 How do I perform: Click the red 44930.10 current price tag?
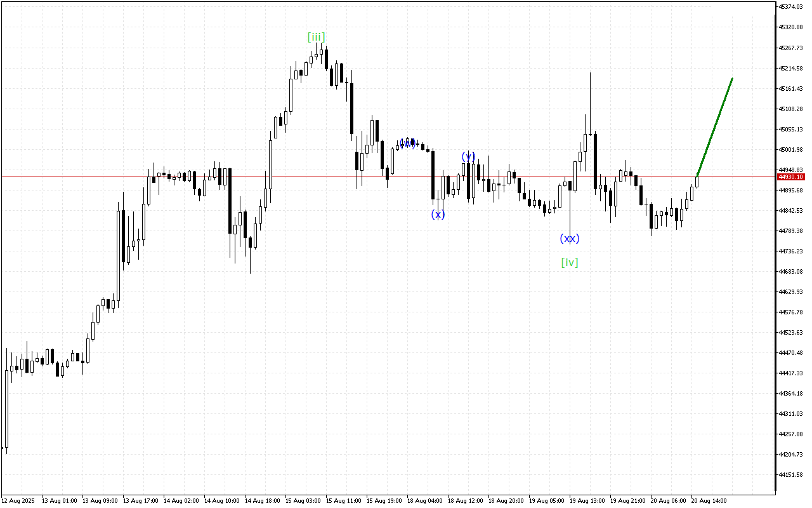pyautogui.click(x=790, y=177)
